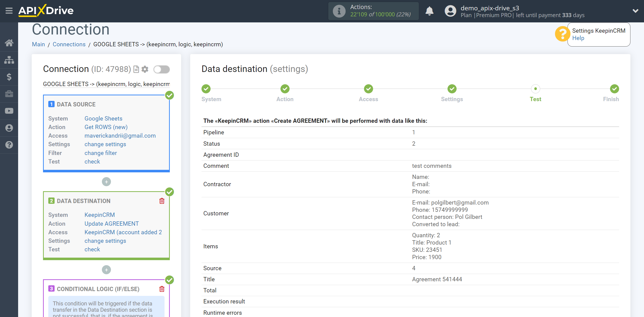This screenshot has width=644, height=317.
Task: Click the CONDITIONAL LOGIC (IF/ELSE) header
Action: pos(98,289)
